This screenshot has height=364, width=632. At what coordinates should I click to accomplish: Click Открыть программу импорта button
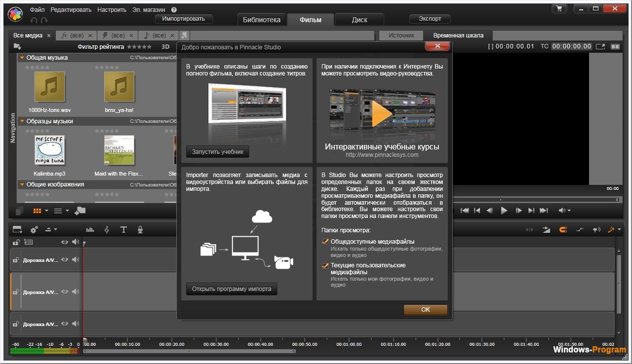pos(231,289)
